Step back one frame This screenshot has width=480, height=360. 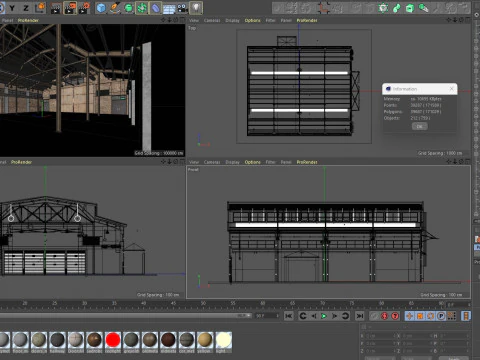313,316
